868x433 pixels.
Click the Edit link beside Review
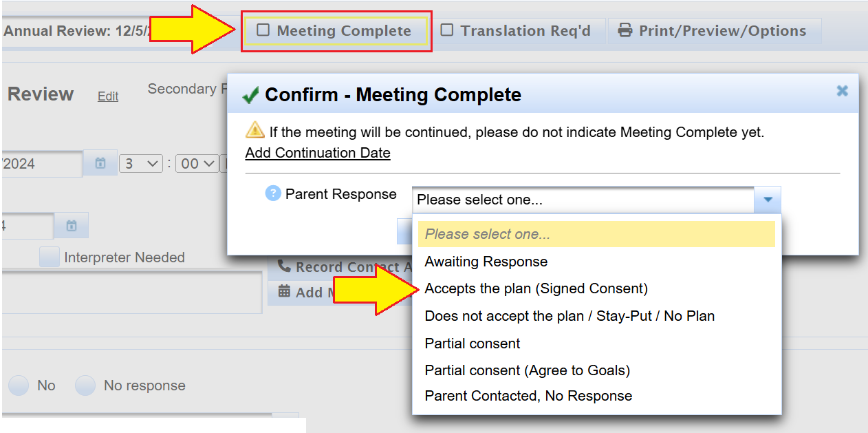pyautogui.click(x=108, y=96)
